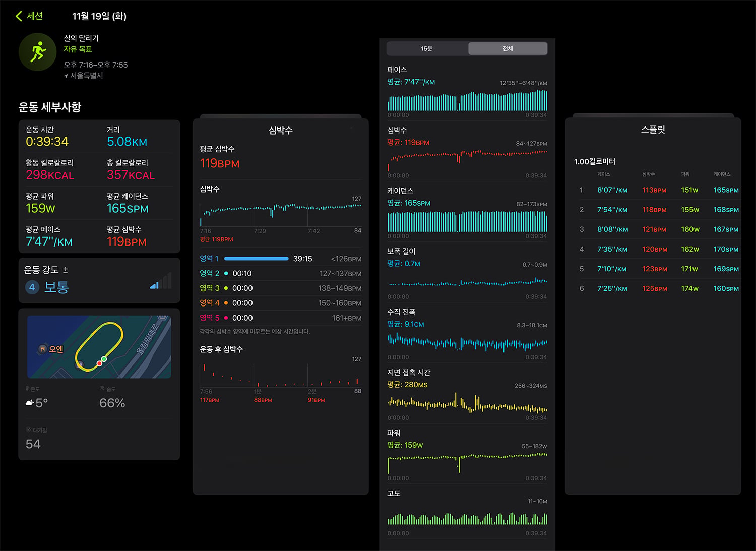Select 영역 1 heart rate zone bar
The width and height of the screenshot is (756, 551).
pyautogui.click(x=256, y=259)
